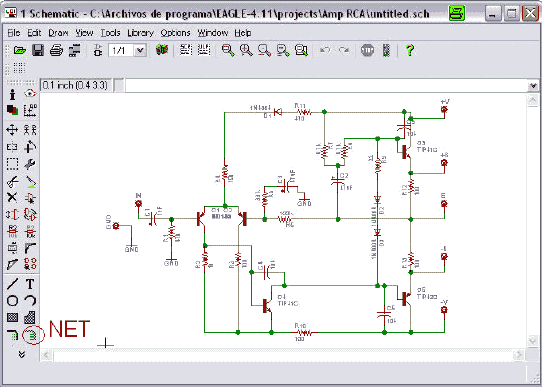Select the Copy tool
The image size is (542, 387).
pos(30,130)
